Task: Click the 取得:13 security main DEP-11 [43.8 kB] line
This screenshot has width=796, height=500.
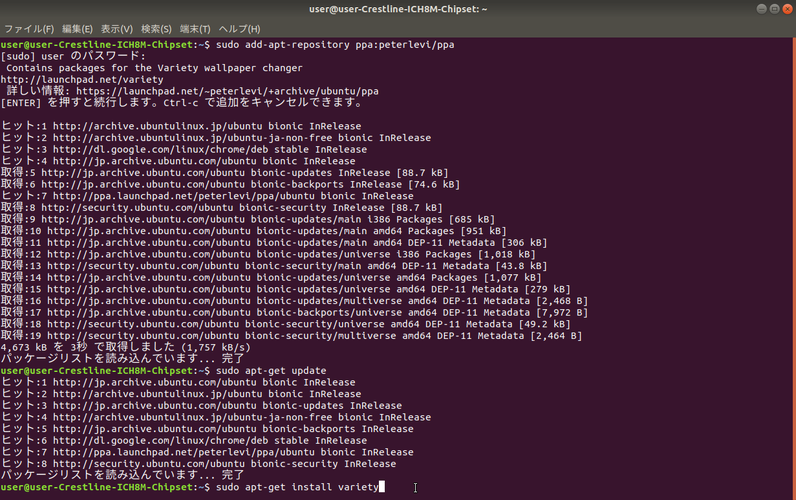Action: [274, 266]
